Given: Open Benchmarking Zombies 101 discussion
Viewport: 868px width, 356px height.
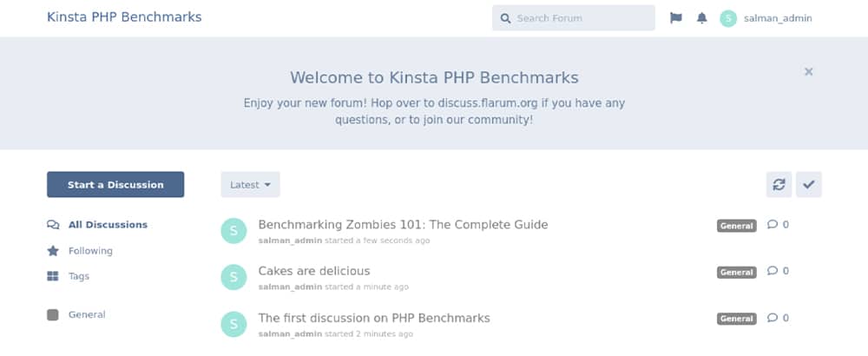Looking at the screenshot, I should click(x=403, y=225).
